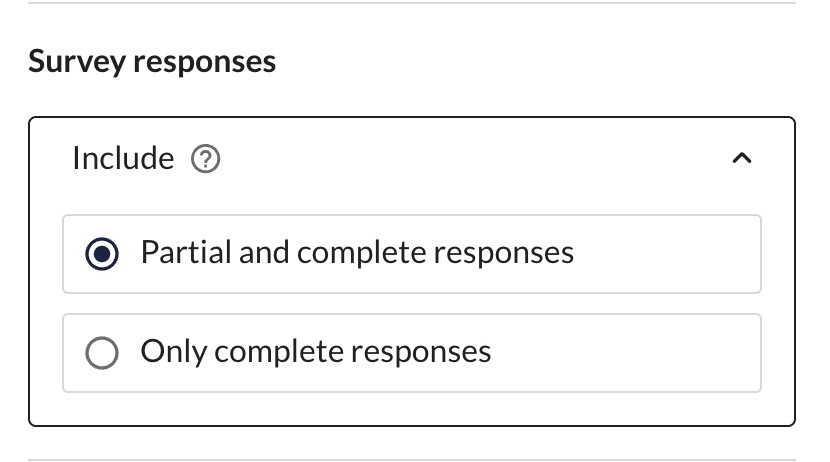The width and height of the screenshot is (830, 462).
Task: Click the circled question mark next to Include
Action: pos(205,159)
